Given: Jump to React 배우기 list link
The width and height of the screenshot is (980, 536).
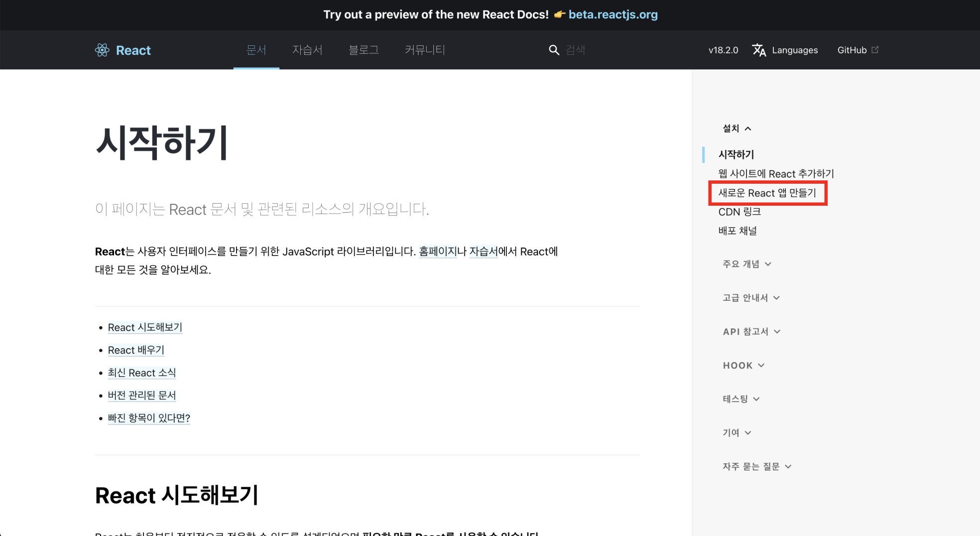Looking at the screenshot, I should (136, 350).
